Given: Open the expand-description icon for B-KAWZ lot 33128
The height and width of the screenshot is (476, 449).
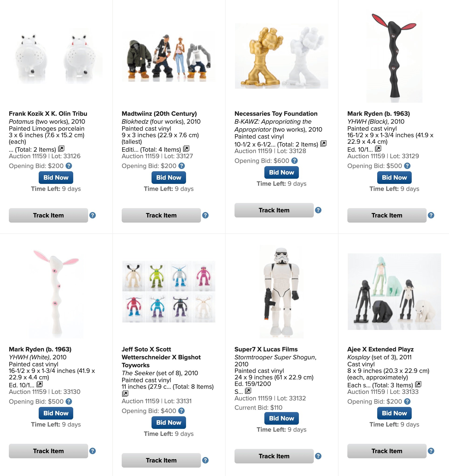Looking at the screenshot, I should 323,143.
